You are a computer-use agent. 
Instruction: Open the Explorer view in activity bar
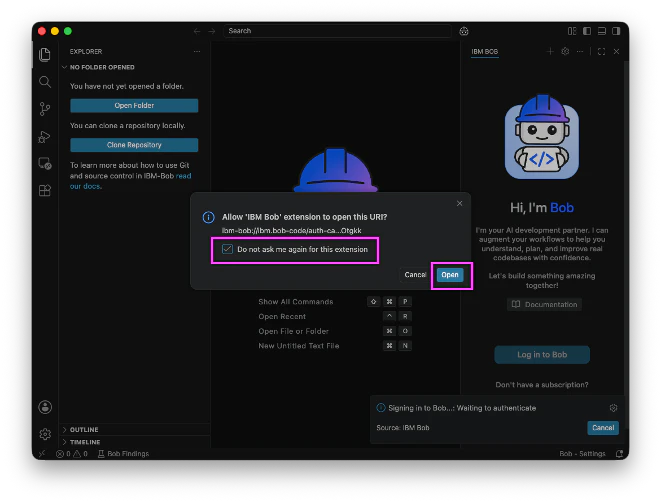(45, 54)
